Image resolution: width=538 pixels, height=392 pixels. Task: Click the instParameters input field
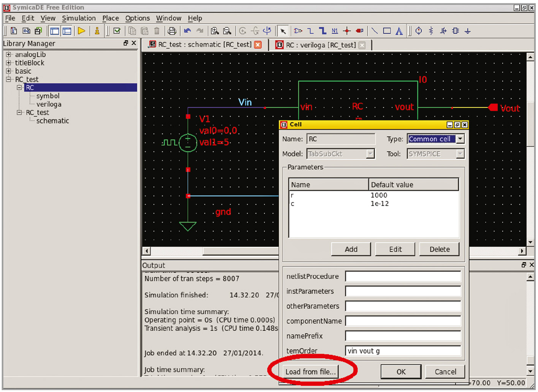pos(403,291)
